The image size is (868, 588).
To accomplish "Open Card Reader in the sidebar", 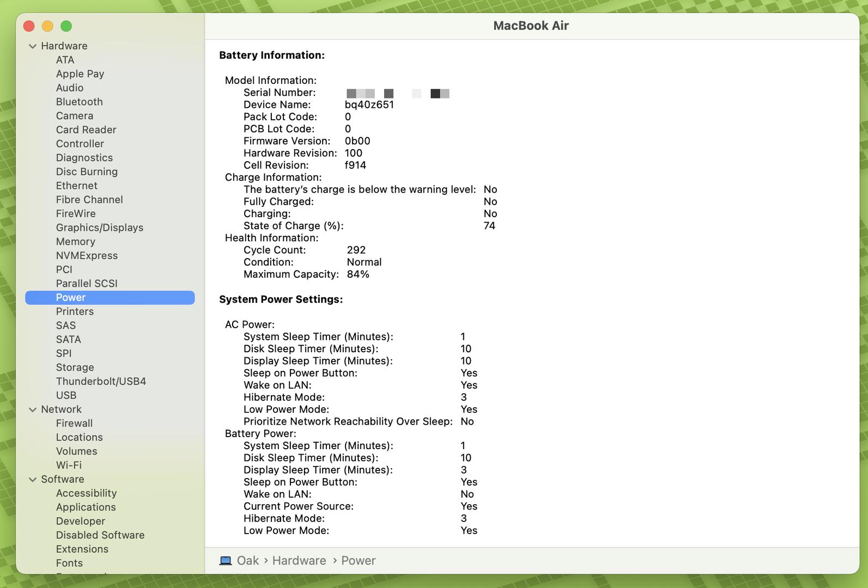I will click(86, 130).
